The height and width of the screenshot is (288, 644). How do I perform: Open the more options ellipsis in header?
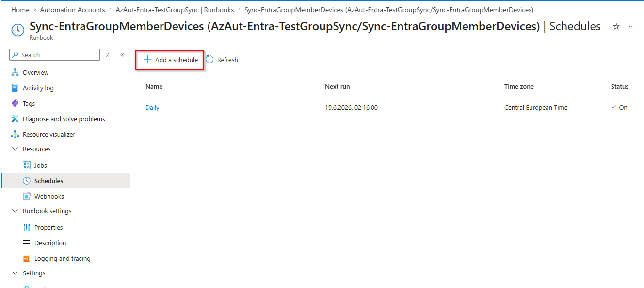[632, 26]
